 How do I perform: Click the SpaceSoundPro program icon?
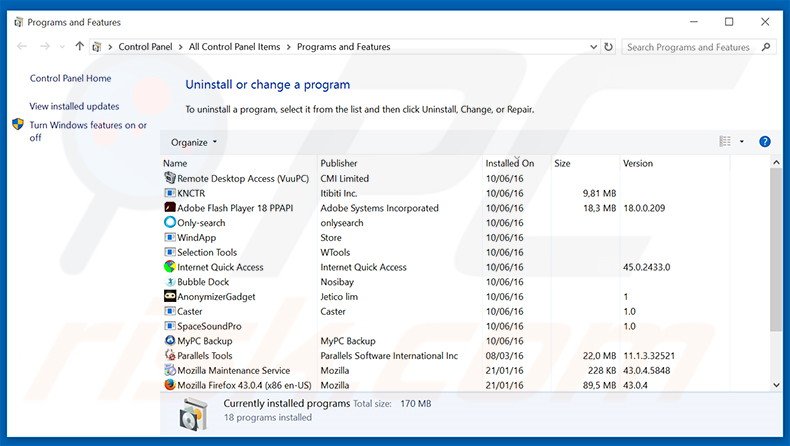tap(170, 326)
